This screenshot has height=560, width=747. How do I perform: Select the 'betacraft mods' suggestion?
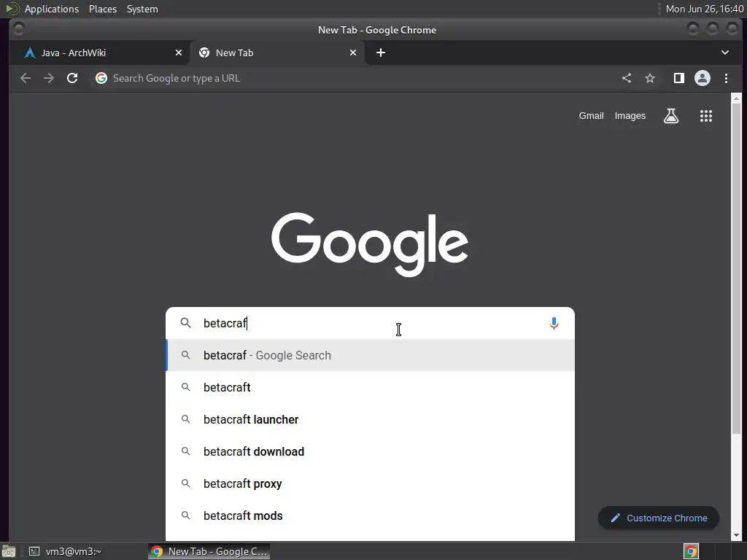370,516
